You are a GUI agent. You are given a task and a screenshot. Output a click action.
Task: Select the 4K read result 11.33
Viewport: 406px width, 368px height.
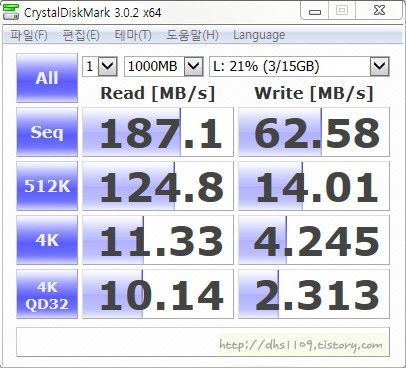click(158, 240)
